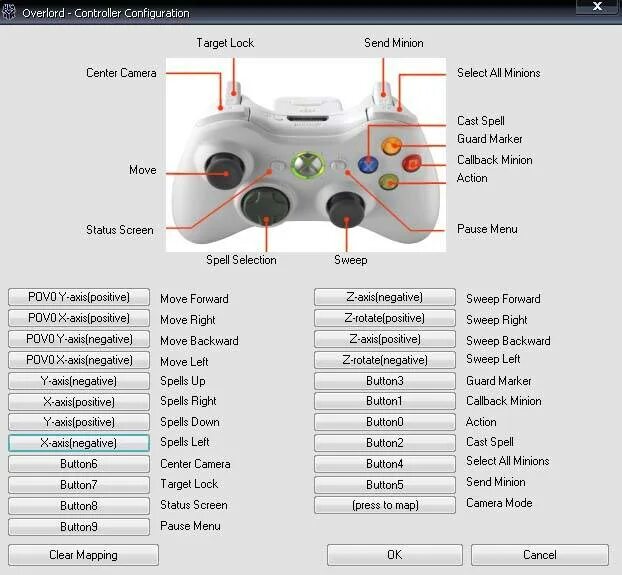
Task: Click the Xbox guide button on controller
Action: tap(308, 165)
